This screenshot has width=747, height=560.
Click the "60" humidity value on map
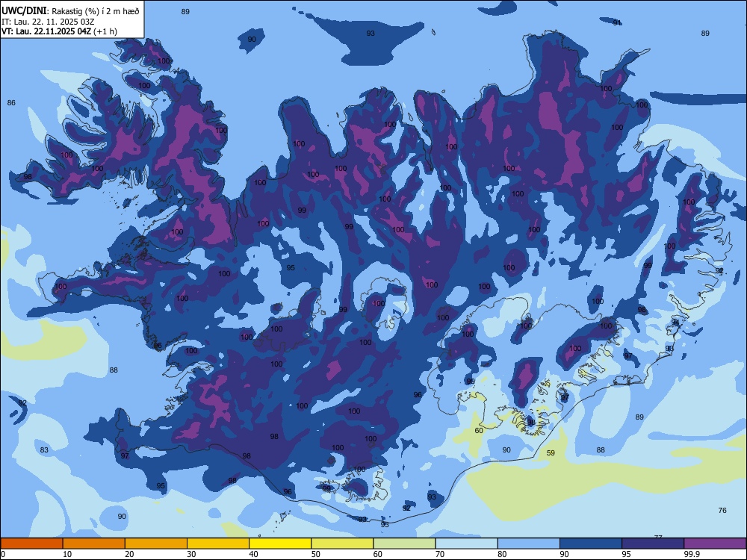[479, 431]
